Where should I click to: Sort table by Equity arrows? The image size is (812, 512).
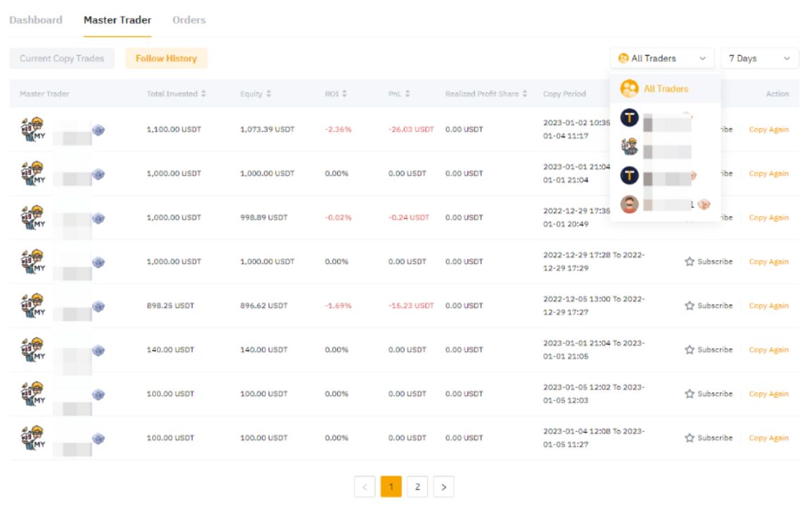coord(268,94)
